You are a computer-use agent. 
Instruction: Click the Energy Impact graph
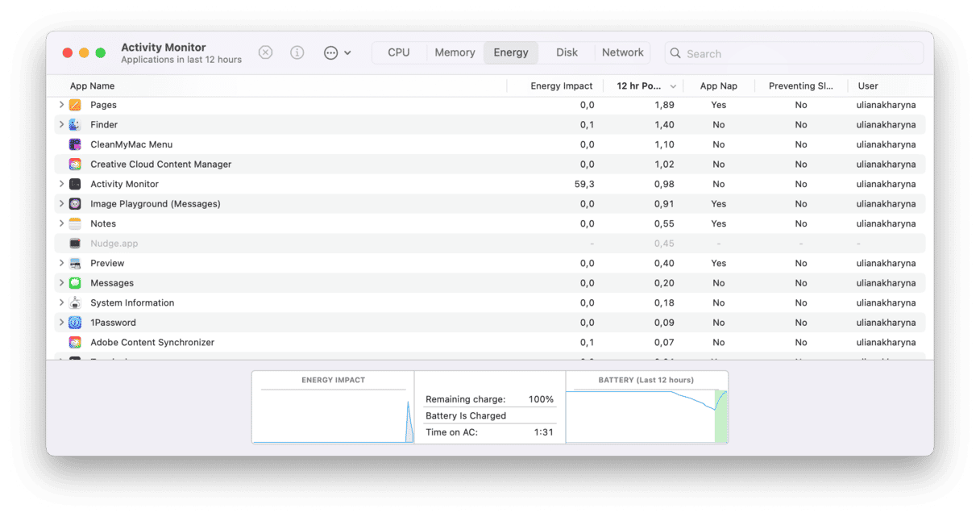point(333,407)
